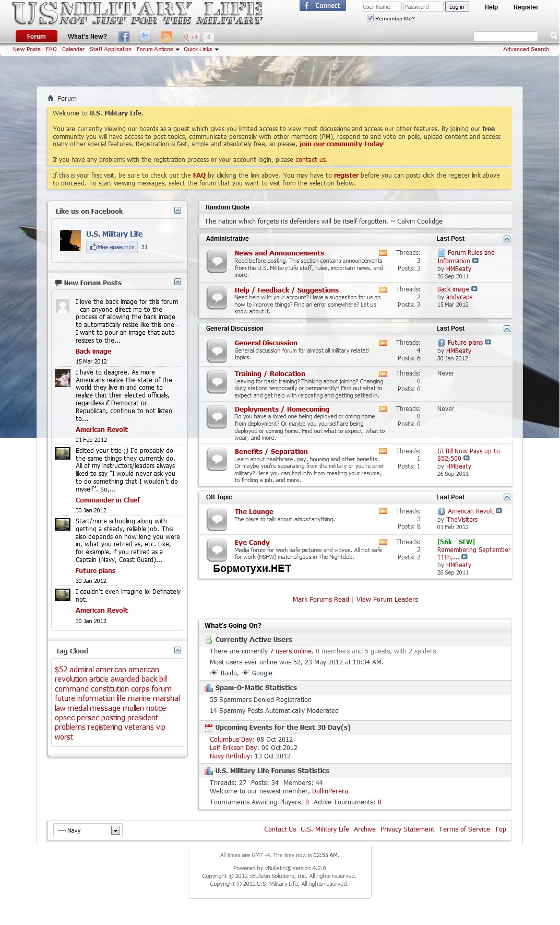Open View Forum Leaders
Screen dimensions: 560x925
click(387, 600)
